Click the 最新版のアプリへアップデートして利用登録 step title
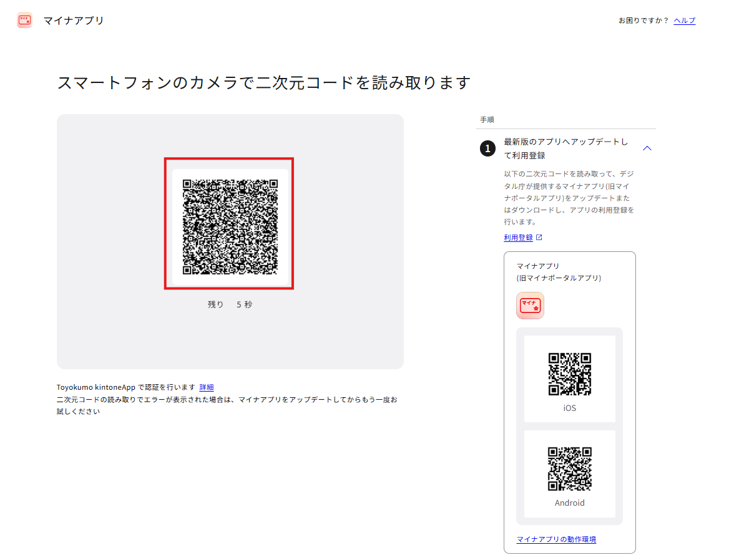The image size is (739, 560). pyautogui.click(x=566, y=148)
